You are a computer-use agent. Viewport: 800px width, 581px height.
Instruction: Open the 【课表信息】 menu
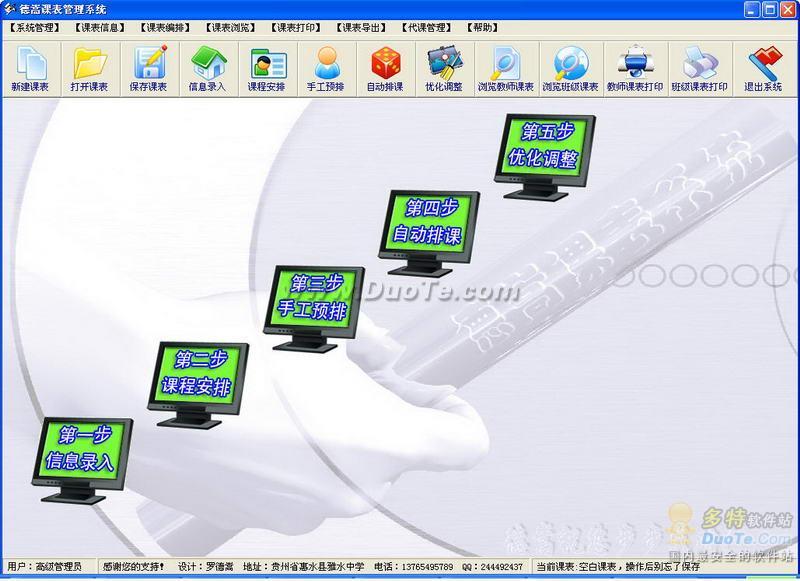pyautogui.click(x=100, y=28)
